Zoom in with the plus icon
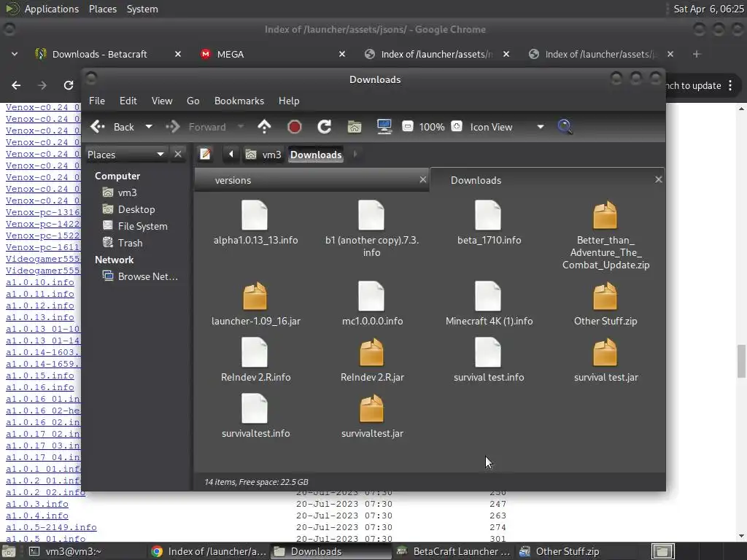 click(457, 126)
